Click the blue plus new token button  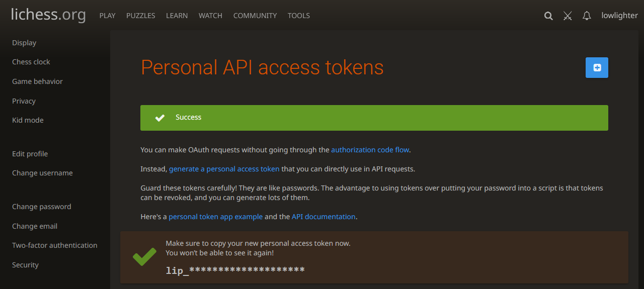coord(597,68)
